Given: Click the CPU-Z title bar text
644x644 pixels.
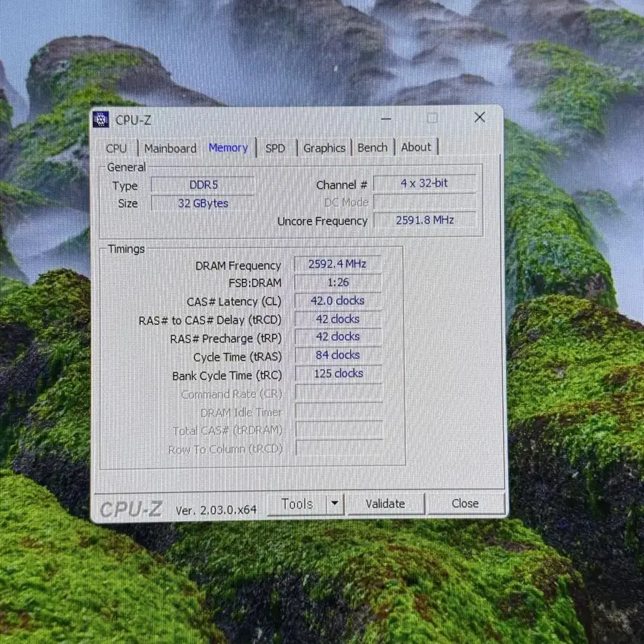Looking at the screenshot, I should 134,120.
